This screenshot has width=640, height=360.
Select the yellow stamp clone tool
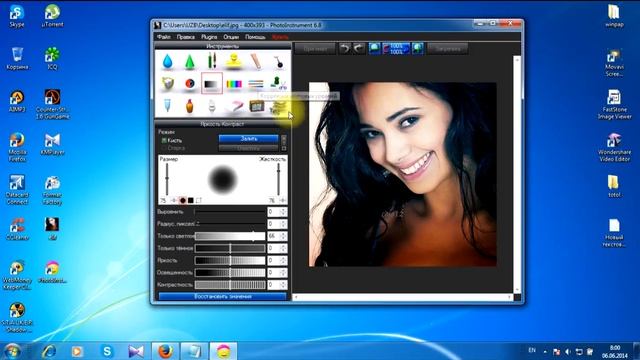(234, 61)
